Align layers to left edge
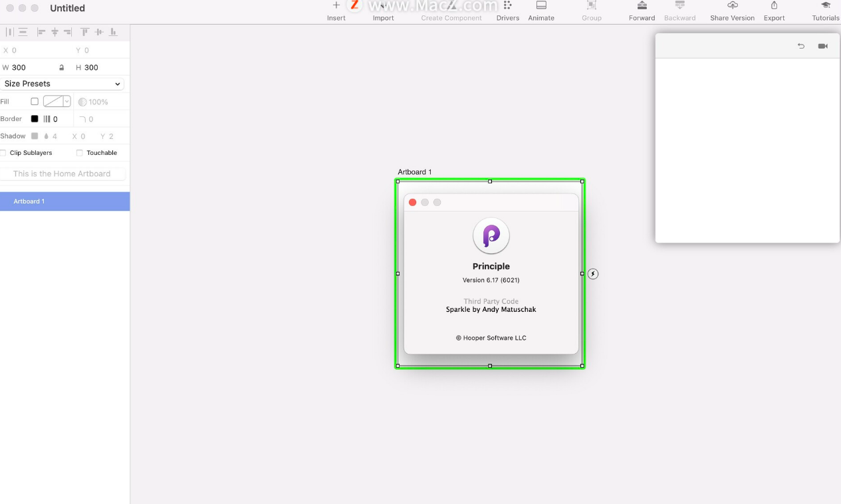 point(41,32)
